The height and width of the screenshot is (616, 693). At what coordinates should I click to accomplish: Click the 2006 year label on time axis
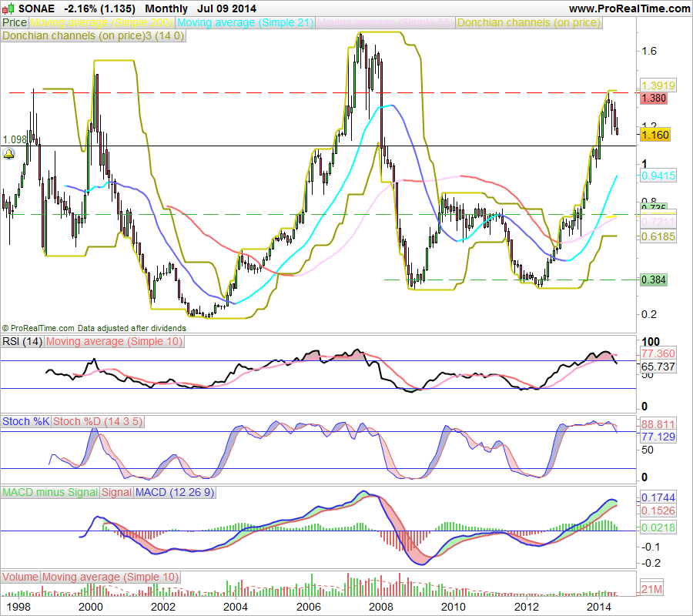click(308, 608)
